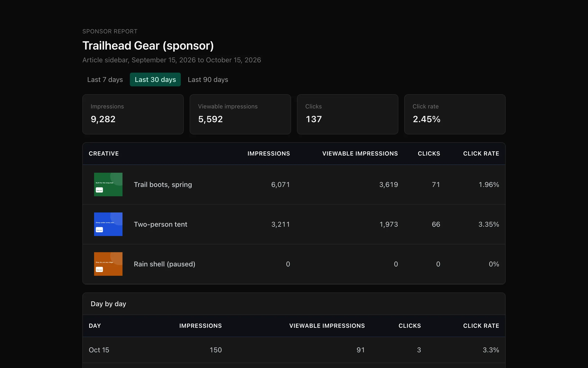The width and height of the screenshot is (588, 368).
Task: Click the 1,973 viewable impressions value
Action: [x=389, y=224]
